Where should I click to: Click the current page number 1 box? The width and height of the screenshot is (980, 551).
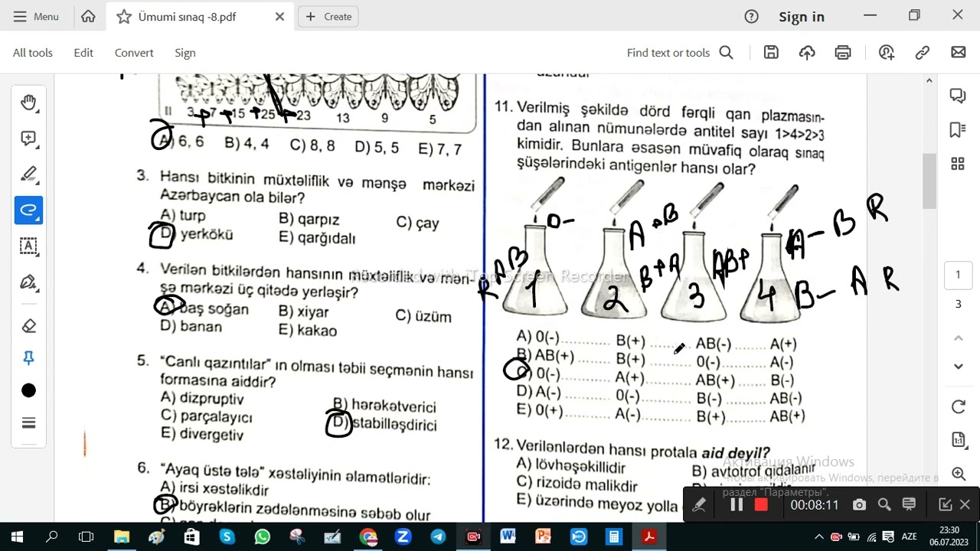958,275
